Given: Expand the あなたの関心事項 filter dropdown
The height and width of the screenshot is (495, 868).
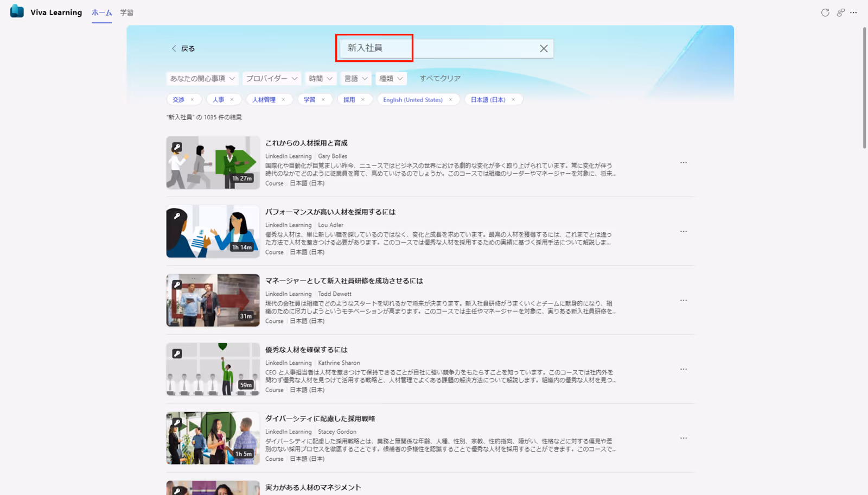Looking at the screenshot, I should [x=202, y=79].
